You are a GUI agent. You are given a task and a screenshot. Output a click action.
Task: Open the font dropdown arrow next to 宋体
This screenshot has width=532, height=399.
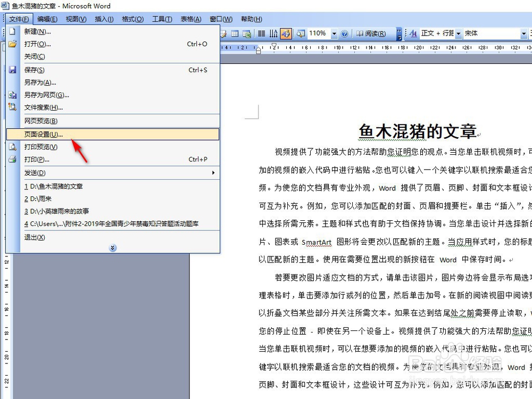coord(524,34)
